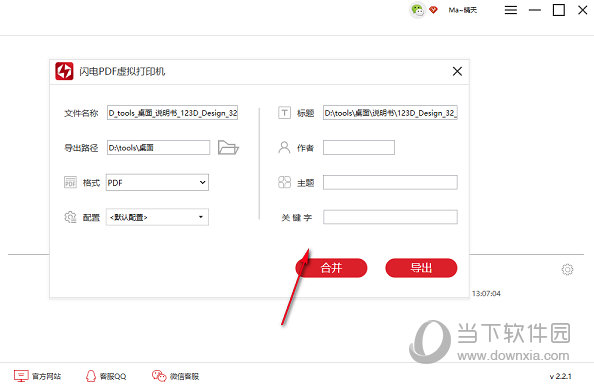594x385 pixels.
Task: Focus the 主题 subject input field
Action: [x=390, y=182]
